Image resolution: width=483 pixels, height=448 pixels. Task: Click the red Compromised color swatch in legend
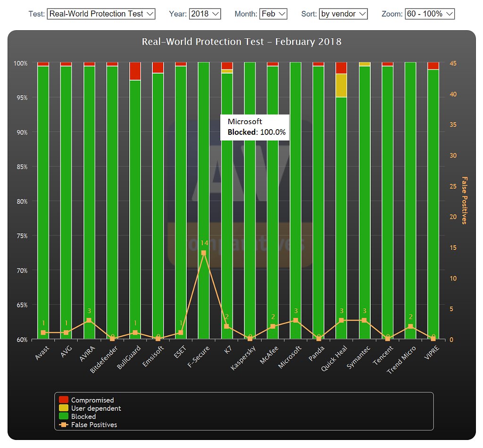pyautogui.click(x=64, y=399)
